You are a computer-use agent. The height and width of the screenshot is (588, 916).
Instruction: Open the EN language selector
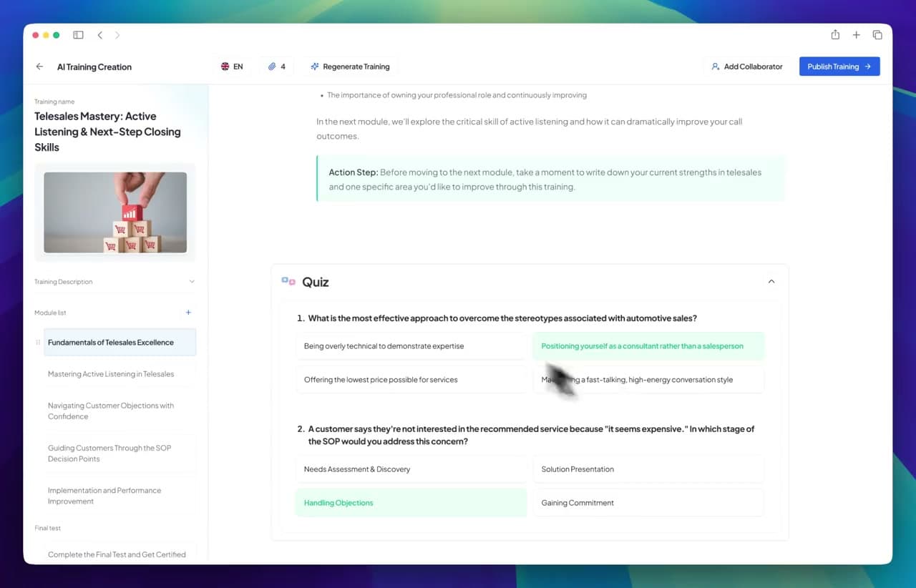(232, 67)
